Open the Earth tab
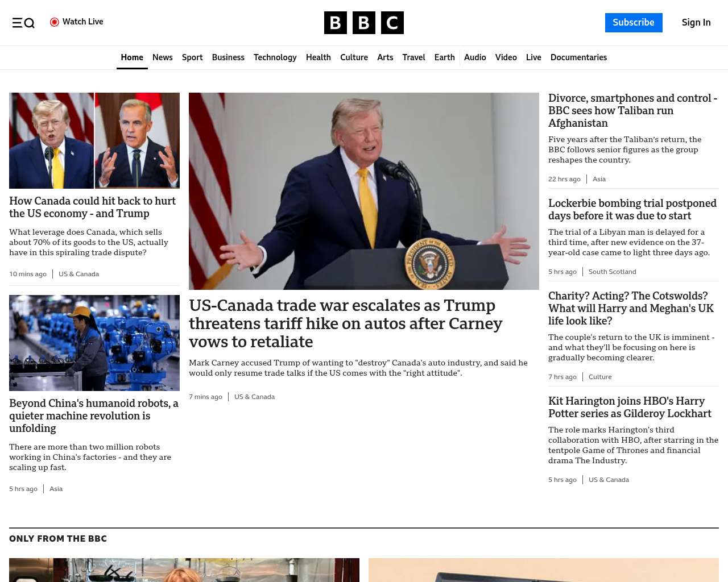This screenshot has width=728, height=582. (444, 57)
